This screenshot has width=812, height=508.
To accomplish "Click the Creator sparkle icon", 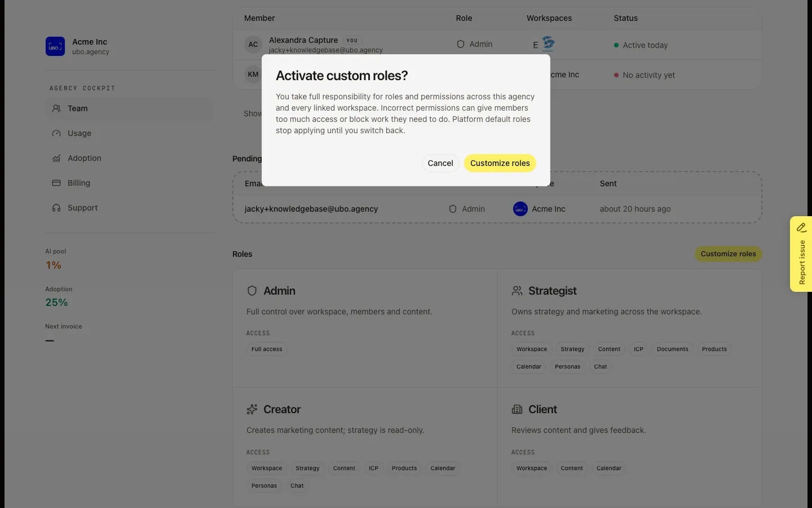I will [x=252, y=409].
